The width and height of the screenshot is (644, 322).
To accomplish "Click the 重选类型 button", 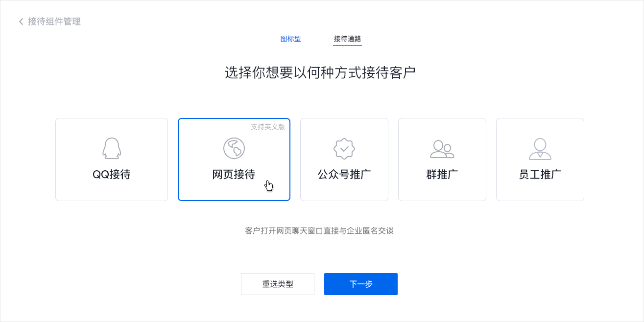I will tap(278, 284).
